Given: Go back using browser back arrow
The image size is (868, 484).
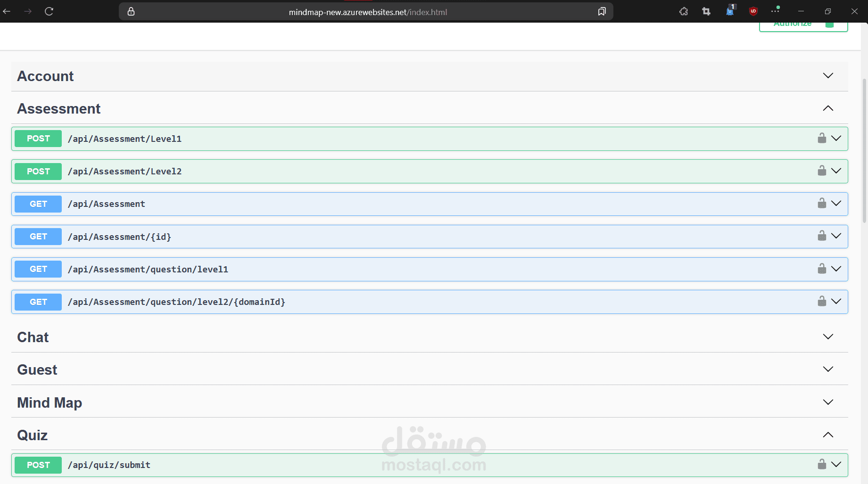Looking at the screenshot, I should 7,11.
